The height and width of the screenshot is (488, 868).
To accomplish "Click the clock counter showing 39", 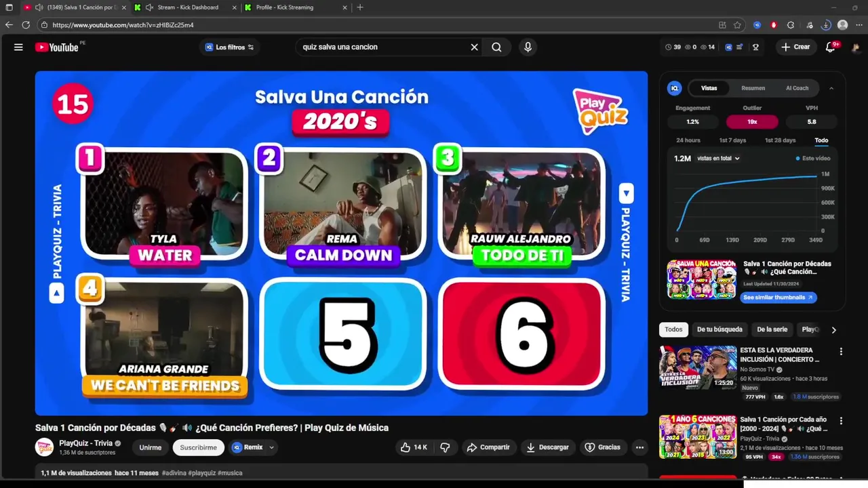I will (673, 47).
